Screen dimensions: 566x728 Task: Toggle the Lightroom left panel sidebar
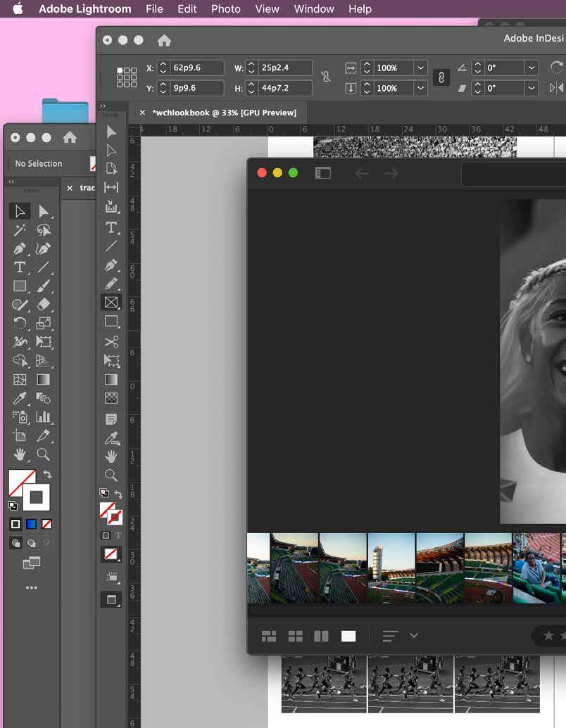tap(322, 173)
